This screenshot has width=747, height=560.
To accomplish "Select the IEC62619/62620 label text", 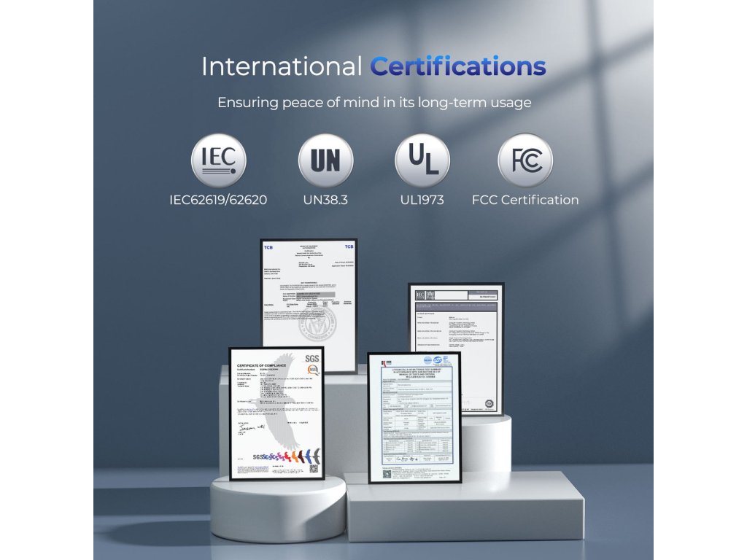I will (218, 200).
